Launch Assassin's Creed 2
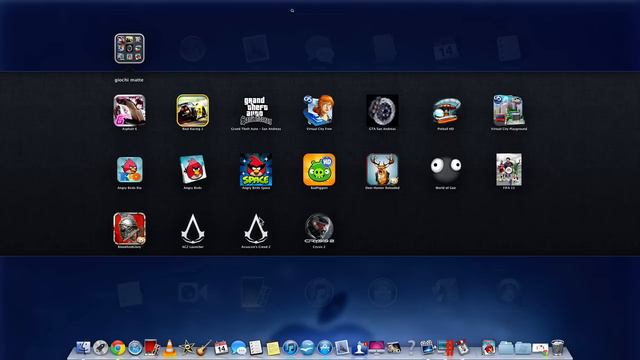640x360 pixels. (256, 229)
